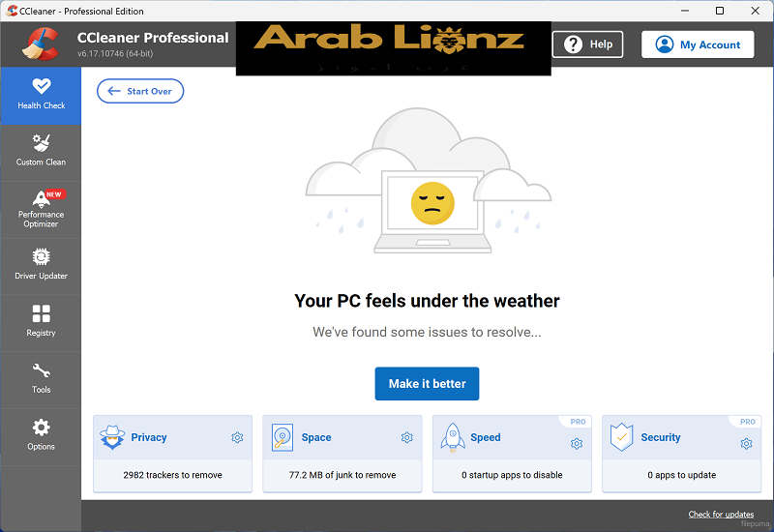
Task: Click the Check for updates link
Action: [x=721, y=515]
